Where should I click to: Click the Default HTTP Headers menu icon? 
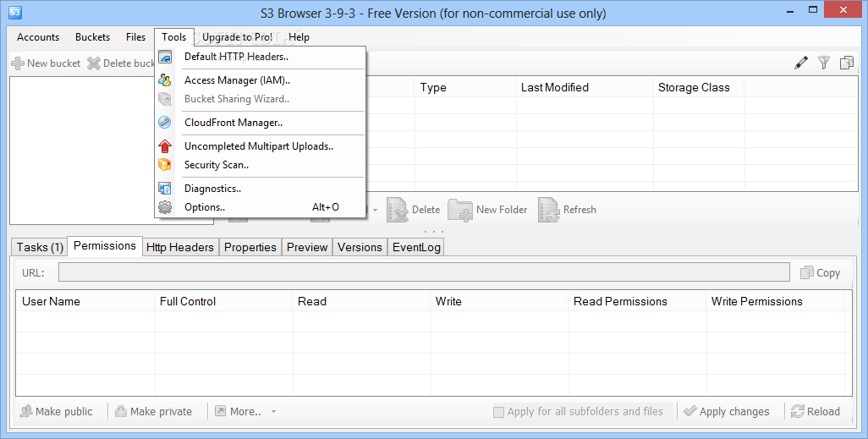(165, 57)
